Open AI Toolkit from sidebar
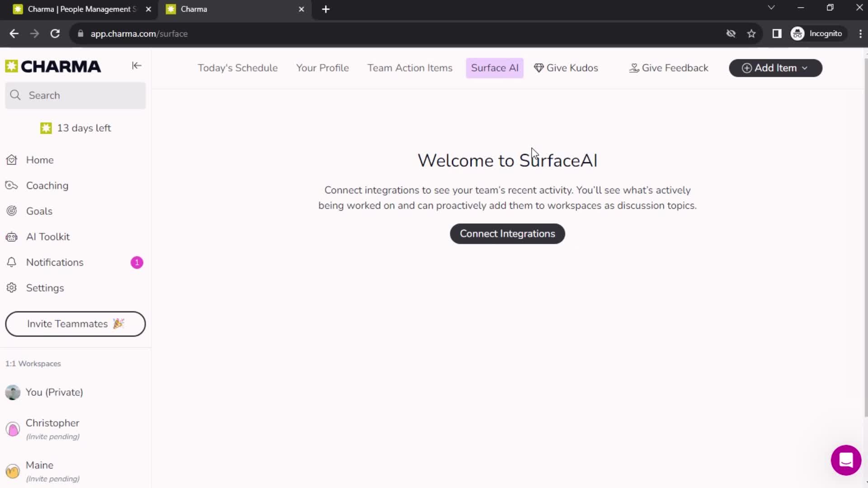The image size is (868, 488). coord(47,238)
